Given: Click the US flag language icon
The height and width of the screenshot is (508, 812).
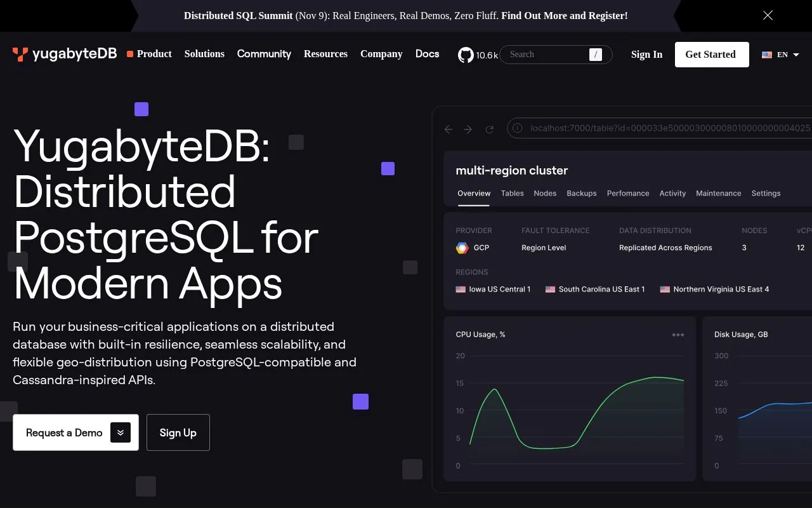Looking at the screenshot, I should [x=767, y=55].
